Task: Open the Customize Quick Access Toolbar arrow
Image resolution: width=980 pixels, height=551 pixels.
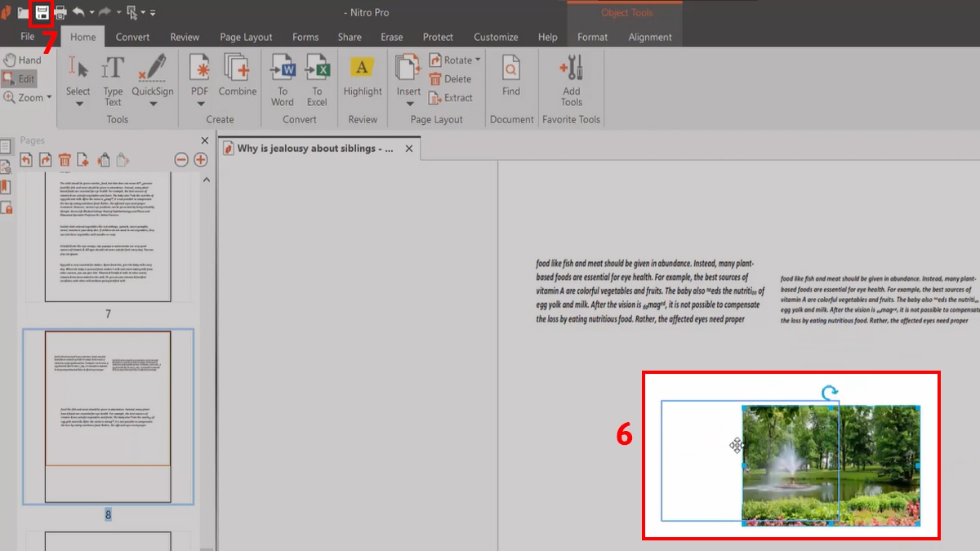Action: pos(153,13)
